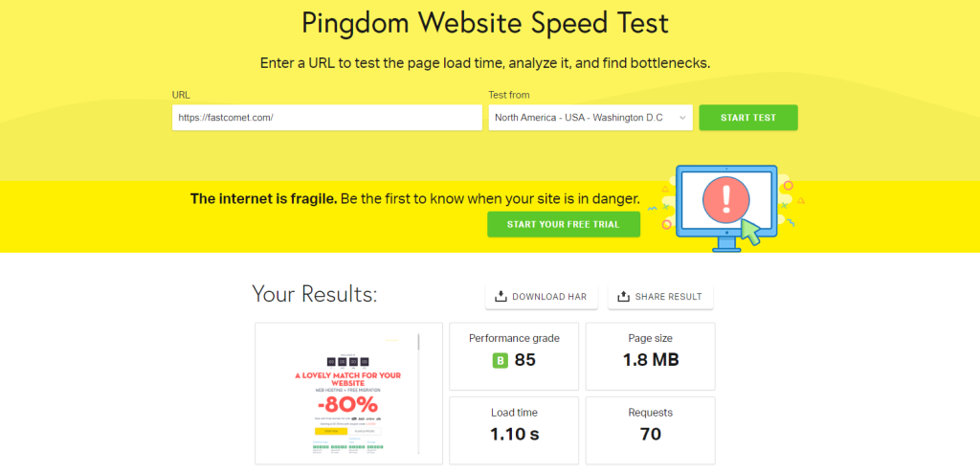Click the green B grade badge
Image resolution: width=980 pixels, height=473 pixels.
pos(500,361)
